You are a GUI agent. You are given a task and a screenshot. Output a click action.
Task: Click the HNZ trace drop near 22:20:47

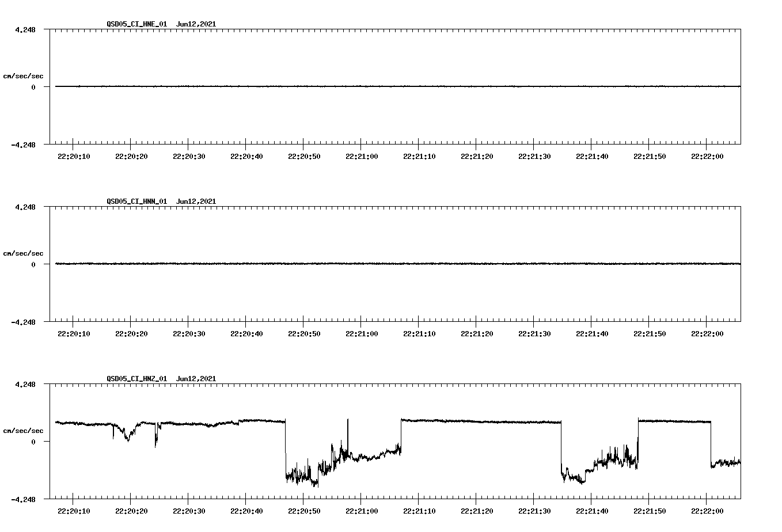point(286,449)
